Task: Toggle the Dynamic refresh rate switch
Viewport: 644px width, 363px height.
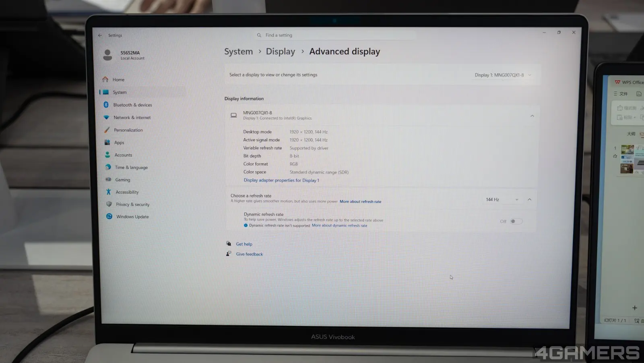Action: 516,221
